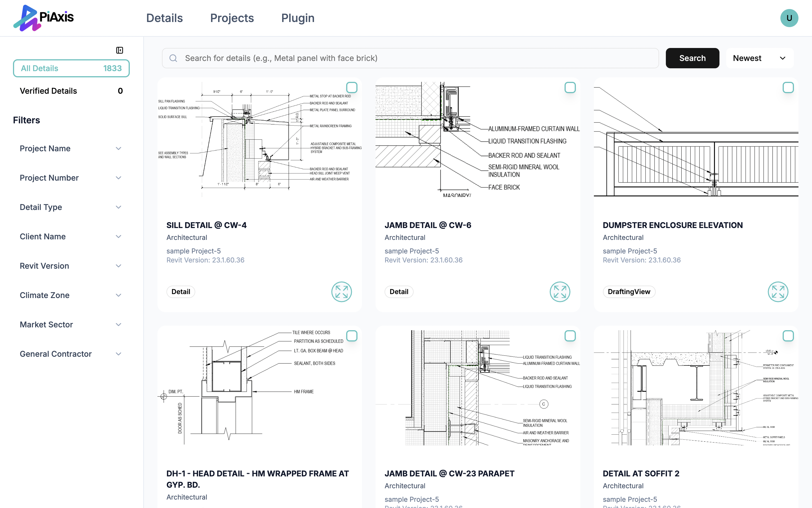Image resolution: width=812 pixels, height=508 pixels.
Task: Expand the Market Sector filter
Action: pyautogui.click(x=71, y=325)
